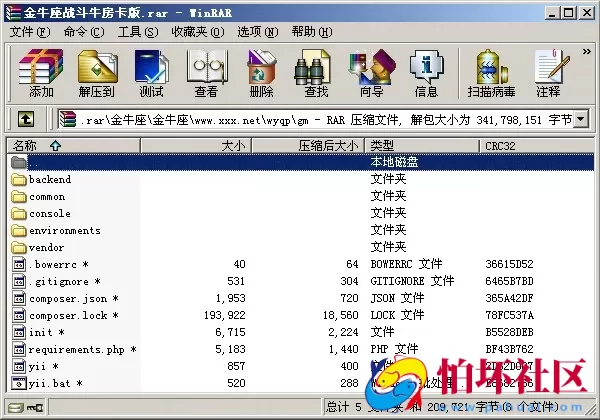The image size is (600, 420).
Task: Click packed size 18,560 cell
Action: 341,315
